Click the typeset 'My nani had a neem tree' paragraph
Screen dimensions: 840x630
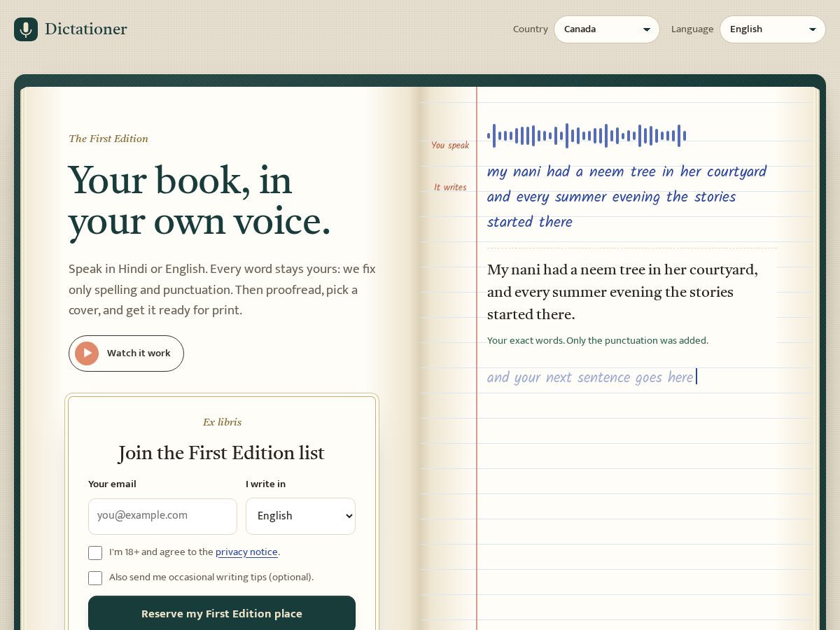622,292
